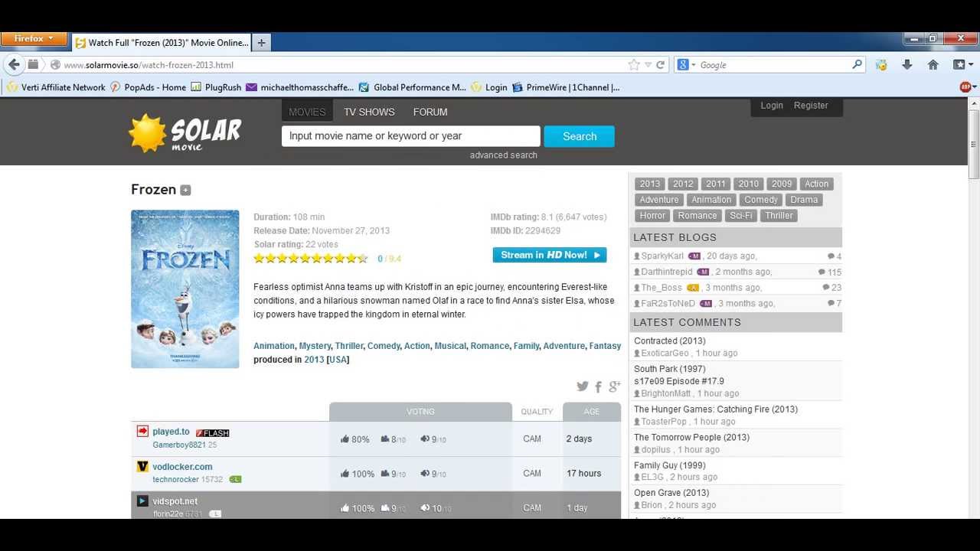The image size is (980, 551).
Task: Open the Global Performance M... bookmark
Action: (x=412, y=87)
